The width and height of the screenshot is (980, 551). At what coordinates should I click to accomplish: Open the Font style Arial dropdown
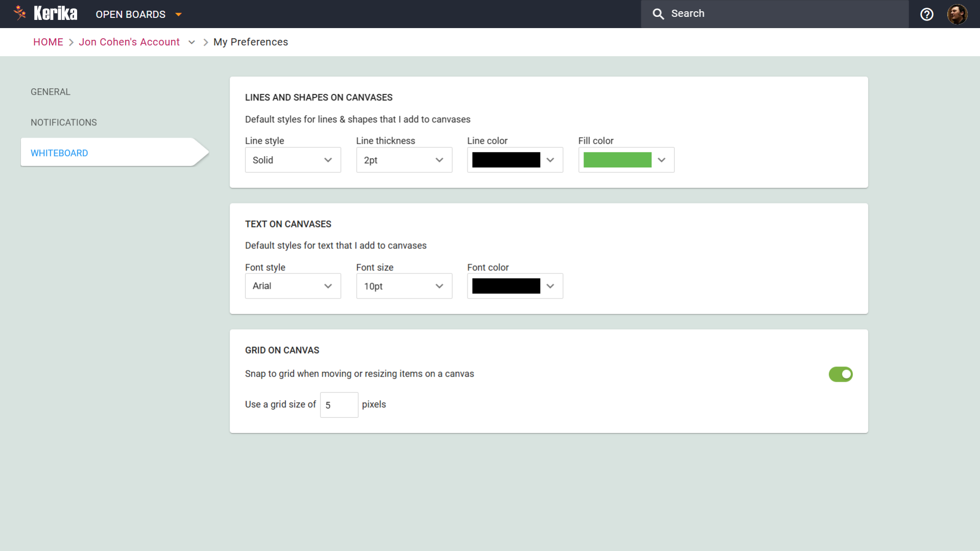pos(292,286)
